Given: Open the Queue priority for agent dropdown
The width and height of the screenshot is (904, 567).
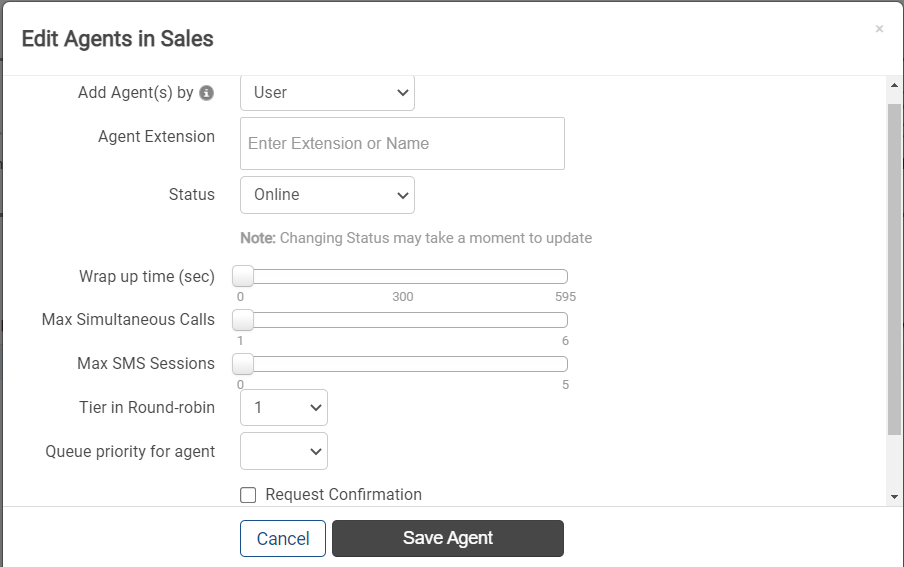Looking at the screenshot, I should (x=284, y=451).
